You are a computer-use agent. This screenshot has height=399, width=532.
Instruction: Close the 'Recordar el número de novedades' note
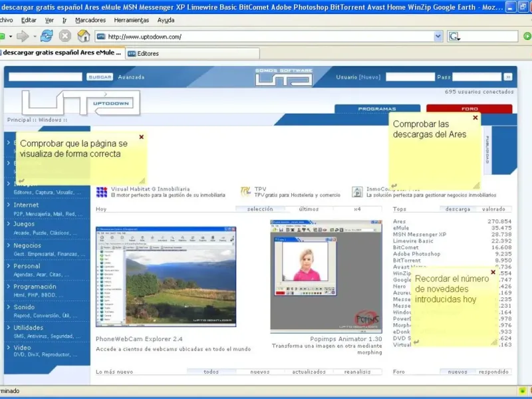tap(493, 272)
